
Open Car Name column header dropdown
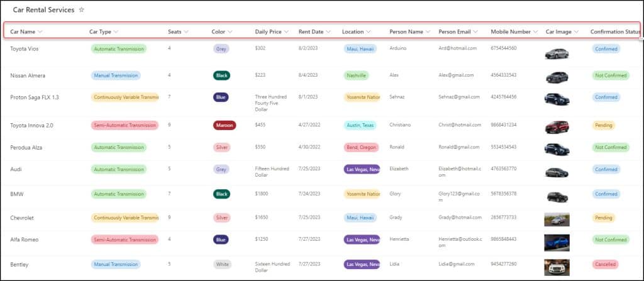40,31
